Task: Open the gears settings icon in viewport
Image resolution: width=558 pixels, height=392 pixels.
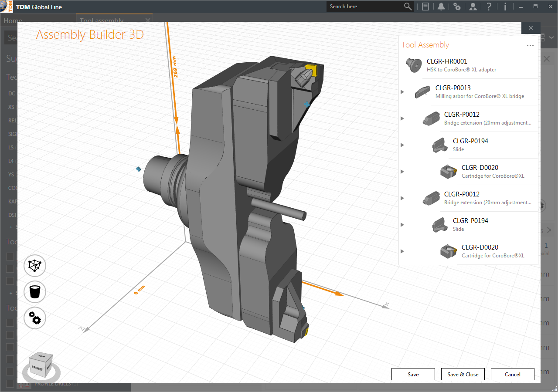Action: pos(35,318)
